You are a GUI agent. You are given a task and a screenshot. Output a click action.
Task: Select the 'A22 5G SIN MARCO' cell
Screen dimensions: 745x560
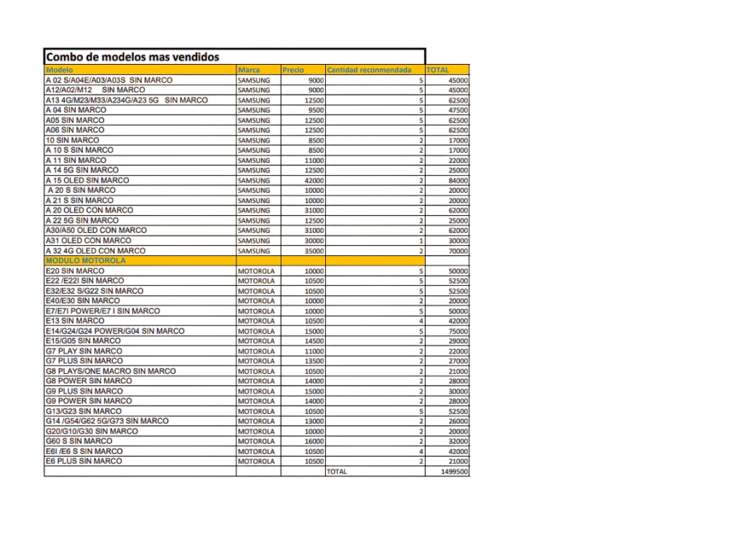[x=83, y=220]
